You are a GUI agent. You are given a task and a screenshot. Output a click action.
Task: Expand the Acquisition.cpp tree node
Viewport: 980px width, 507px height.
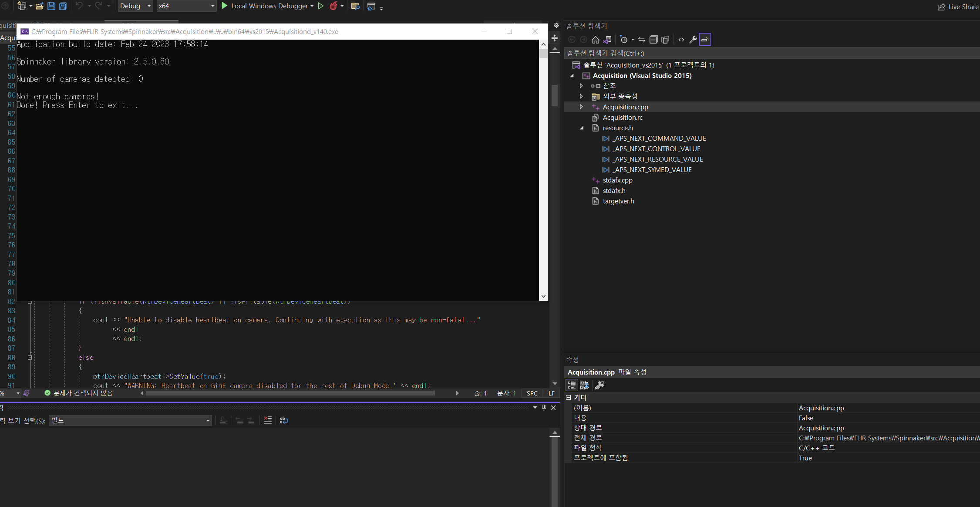click(x=581, y=107)
